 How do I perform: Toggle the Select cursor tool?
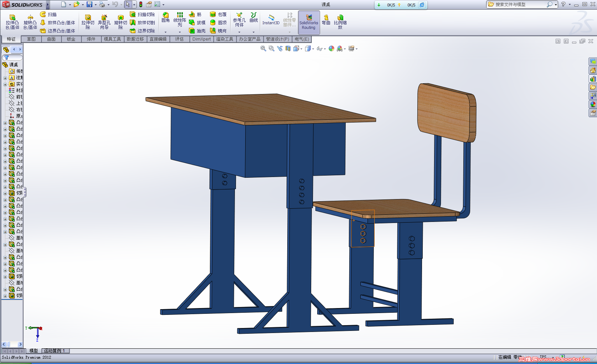click(x=128, y=4)
